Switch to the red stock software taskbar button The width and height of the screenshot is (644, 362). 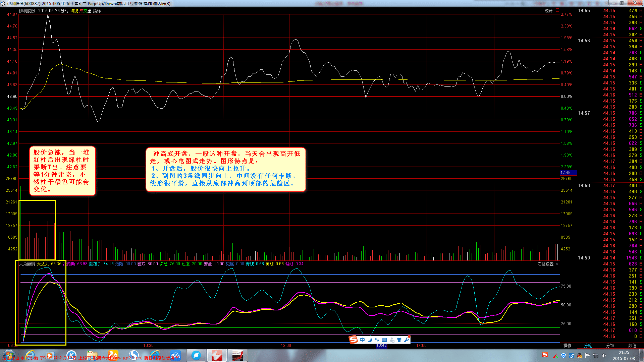[217, 355]
